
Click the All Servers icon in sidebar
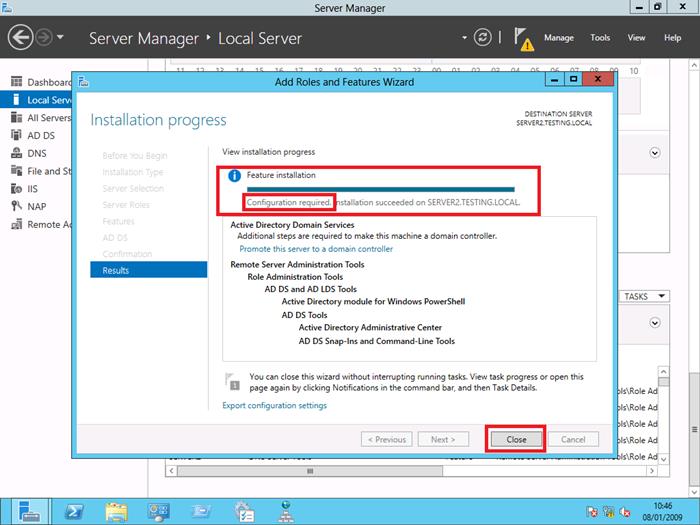tap(16, 117)
